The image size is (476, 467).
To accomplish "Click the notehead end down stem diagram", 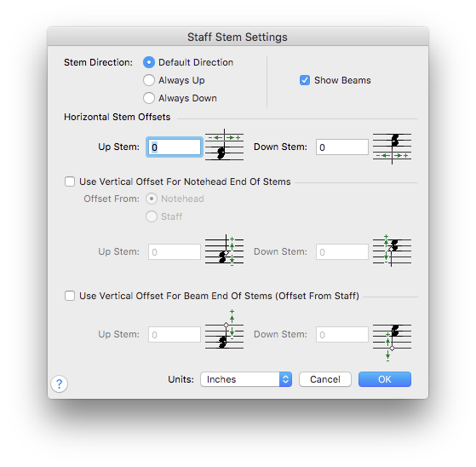I will click(x=392, y=251).
